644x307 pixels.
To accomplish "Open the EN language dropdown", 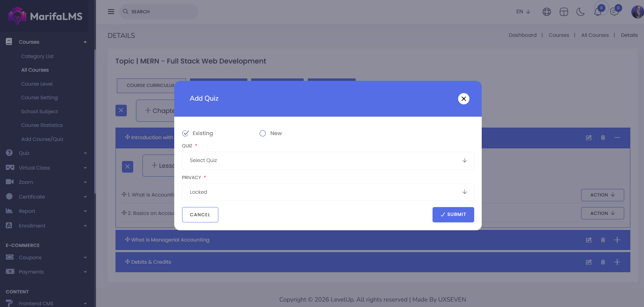I will tap(523, 12).
